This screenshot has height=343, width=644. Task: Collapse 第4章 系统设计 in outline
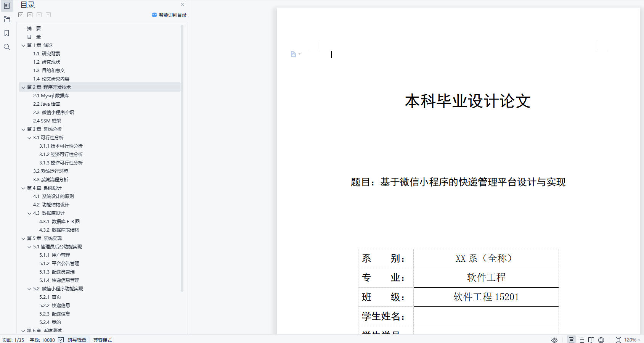point(23,188)
